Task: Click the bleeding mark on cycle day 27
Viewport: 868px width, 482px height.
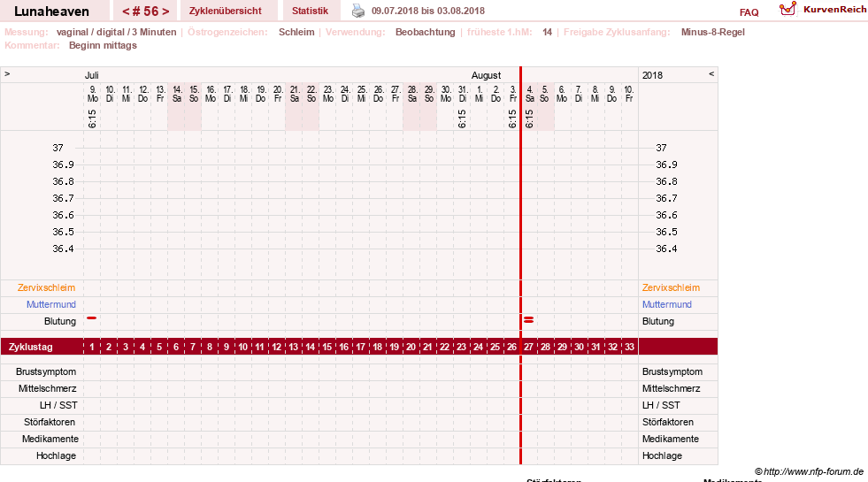Action: 528,320
